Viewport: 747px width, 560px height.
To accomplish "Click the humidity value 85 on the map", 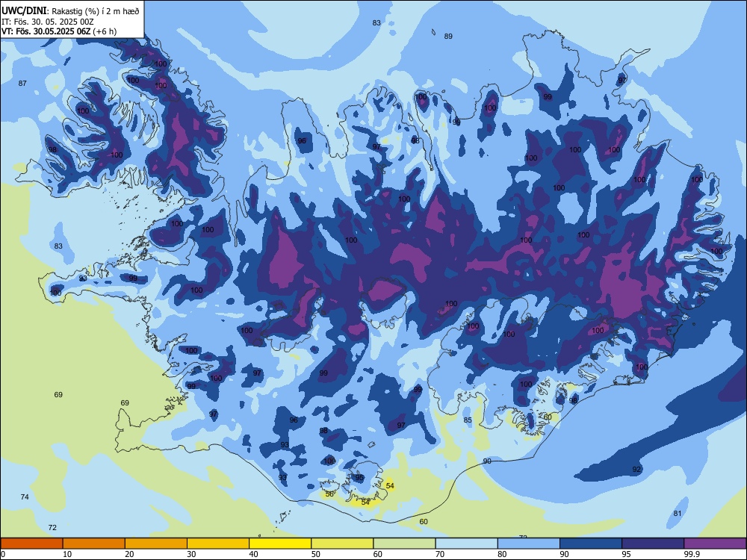I will pyautogui.click(x=468, y=420).
